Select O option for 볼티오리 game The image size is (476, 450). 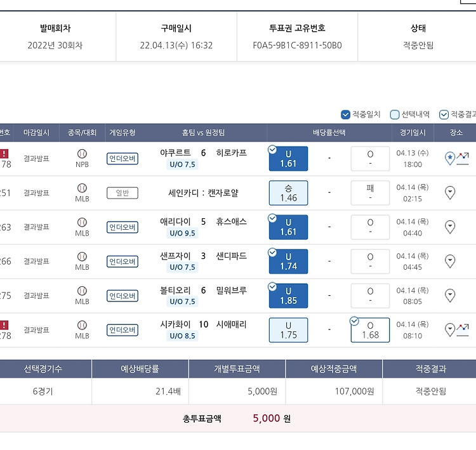coord(370,296)
